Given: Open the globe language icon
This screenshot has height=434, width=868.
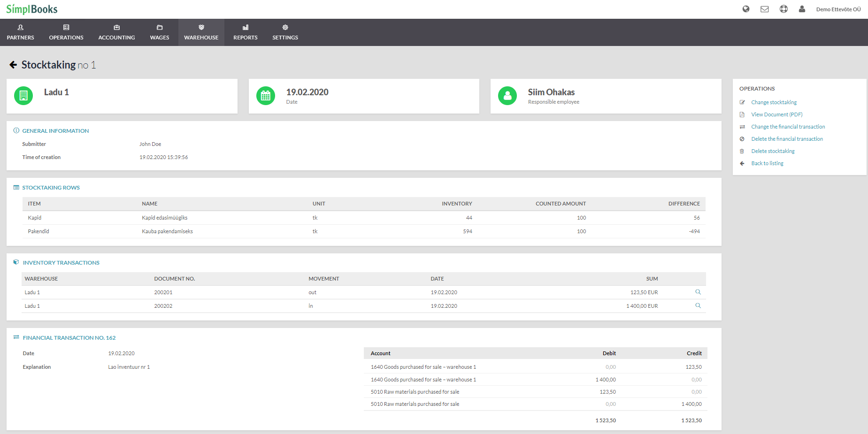Looking at the screenshot, I should pyautogui.click(x=746, y=9).
